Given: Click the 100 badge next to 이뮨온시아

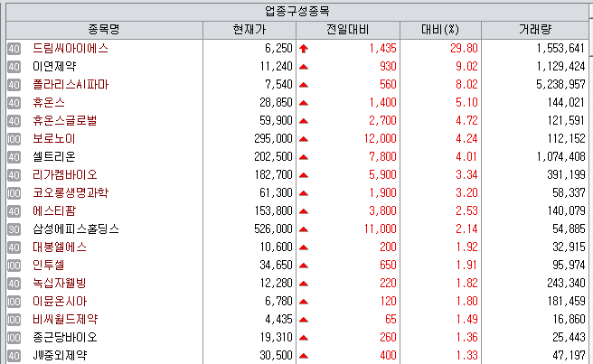Looking at the screenshot, I should click(x=14, y=302).
